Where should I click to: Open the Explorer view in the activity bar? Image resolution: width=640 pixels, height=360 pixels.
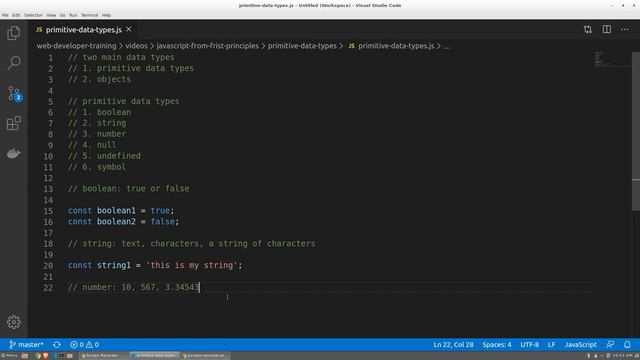coord(13,33)
